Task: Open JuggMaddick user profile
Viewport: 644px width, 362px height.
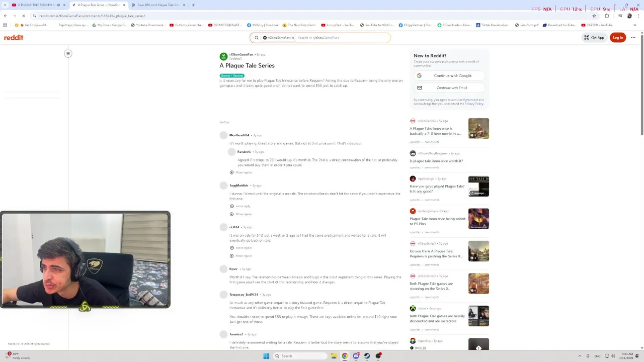Action: coord(238,186)
